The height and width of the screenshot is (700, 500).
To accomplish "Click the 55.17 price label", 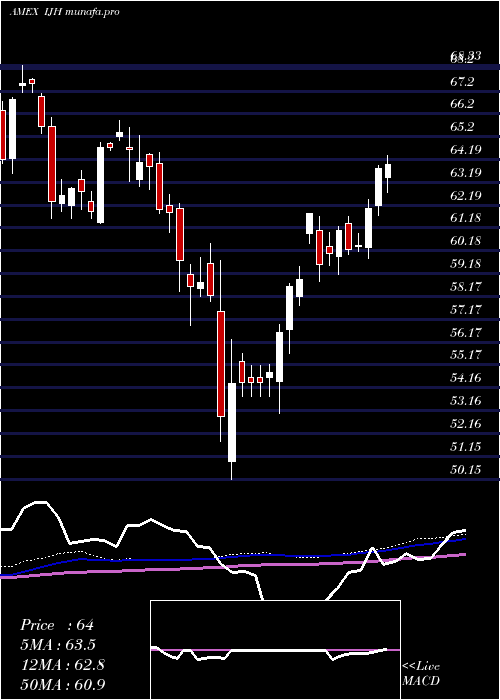I will click(x=466, y=355).
